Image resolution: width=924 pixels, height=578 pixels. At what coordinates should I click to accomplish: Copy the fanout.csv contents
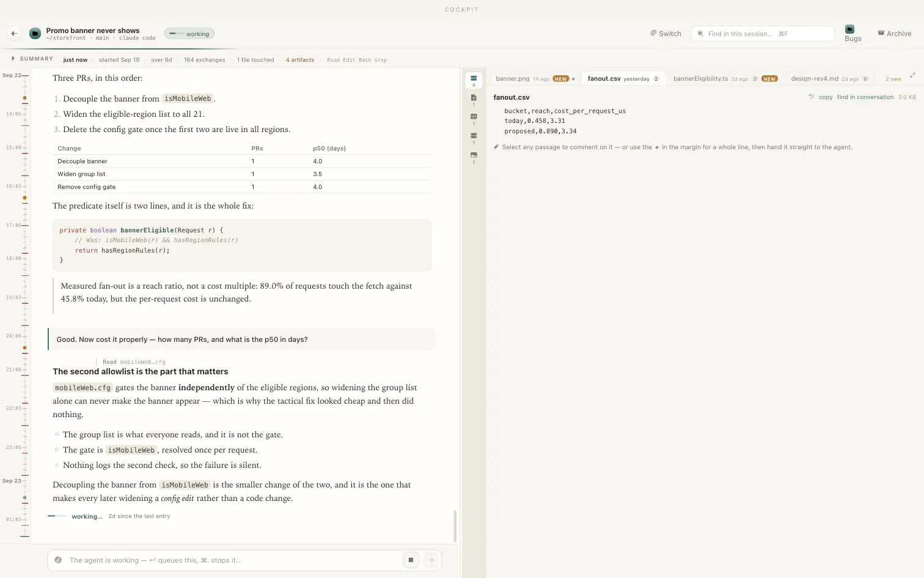[x=826, y=97]
